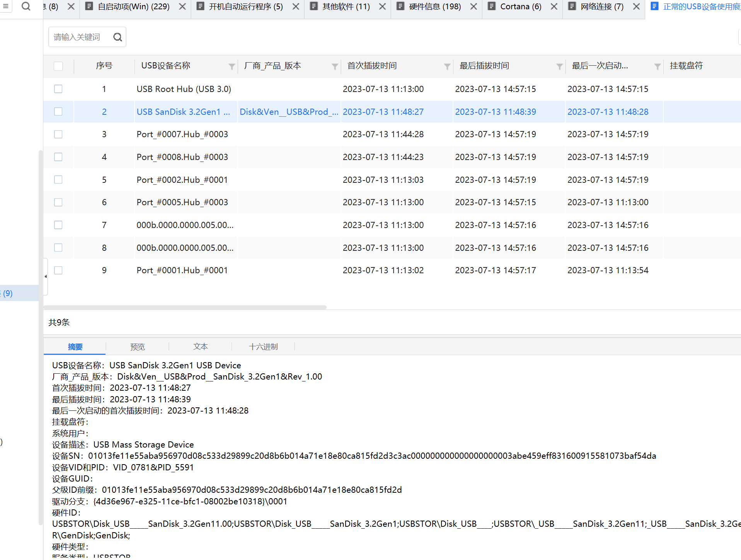Click the search icon in the keyword box

tap(118, 37)
